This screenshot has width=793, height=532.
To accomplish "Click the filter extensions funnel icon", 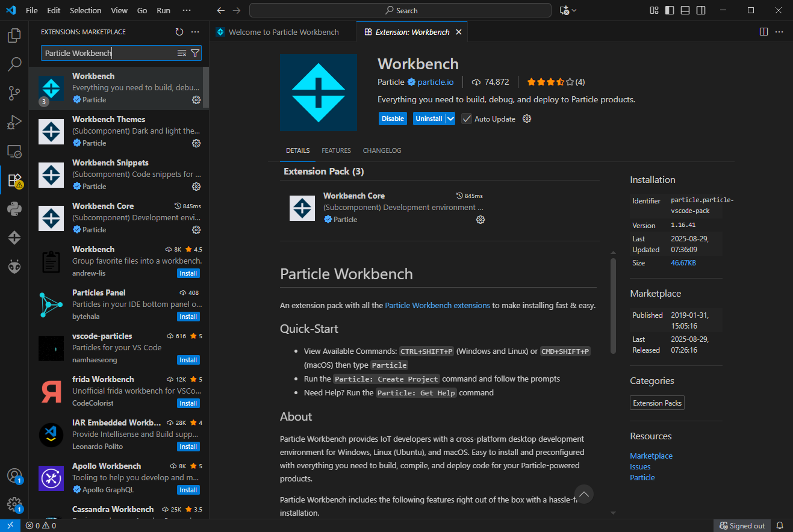I will coord(195,53).
